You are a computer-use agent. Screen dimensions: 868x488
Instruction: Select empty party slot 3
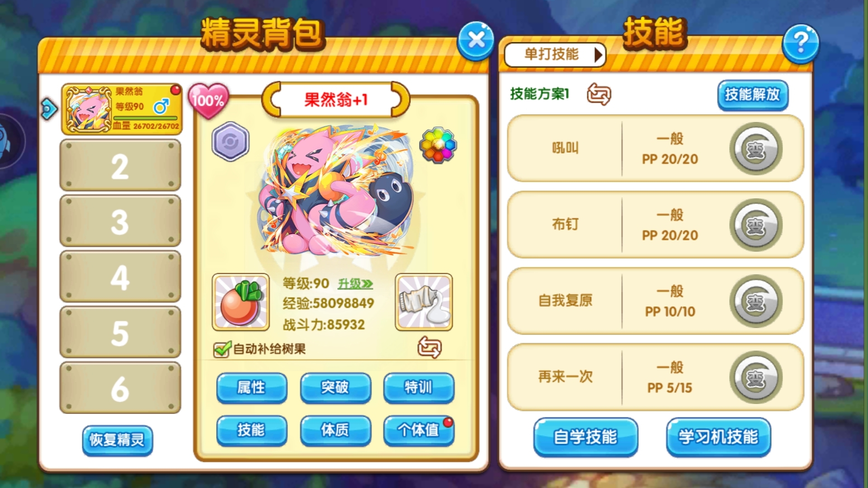(x=120, y=221)
